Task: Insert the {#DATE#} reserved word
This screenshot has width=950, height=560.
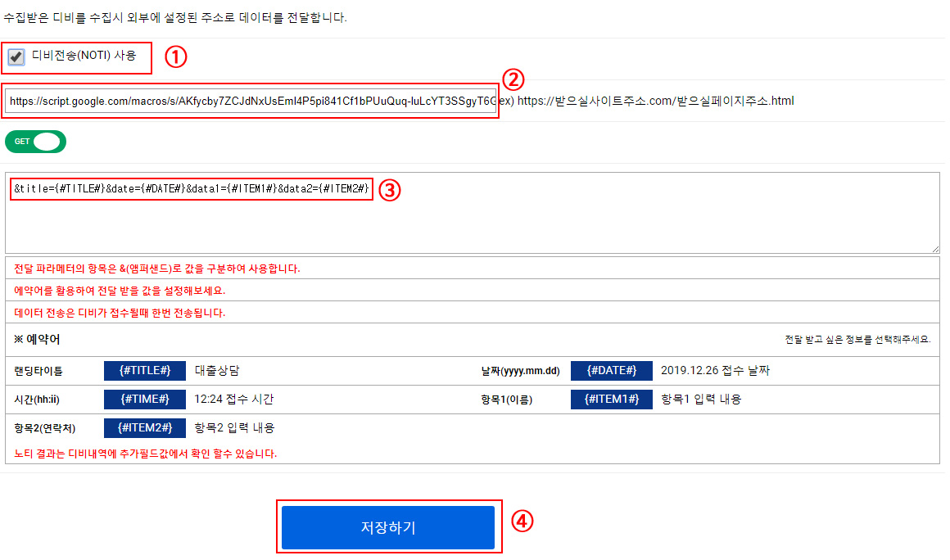Action: tap(611, 371)
